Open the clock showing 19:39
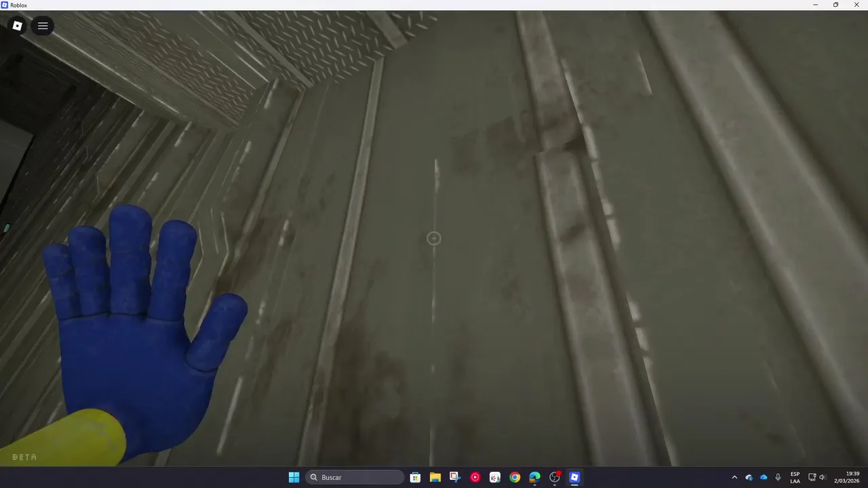 pos(848,477)
